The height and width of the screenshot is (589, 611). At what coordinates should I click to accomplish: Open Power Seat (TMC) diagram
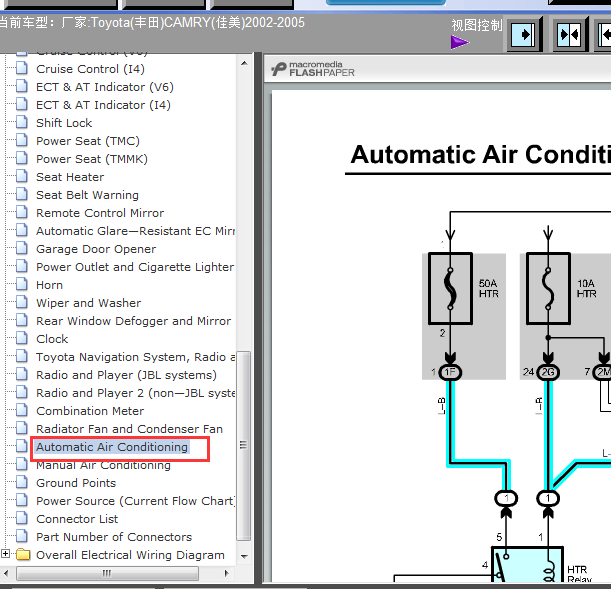pos(88,141)
